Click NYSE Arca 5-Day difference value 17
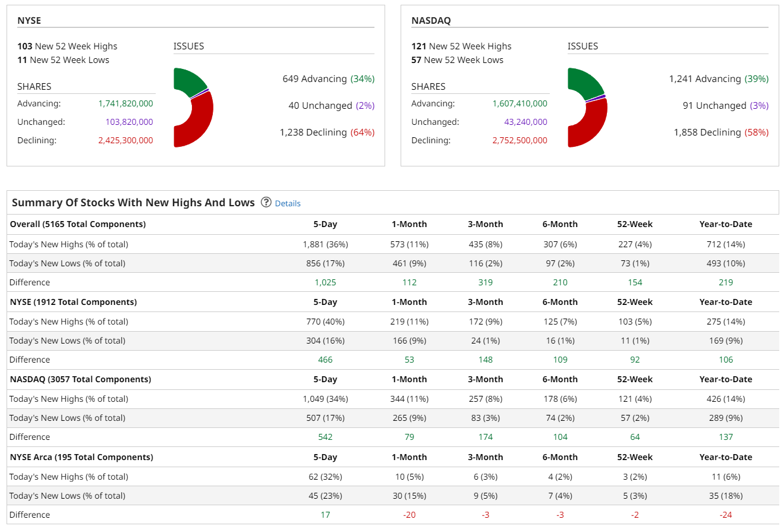The height and width of the screenshot is (532, 784). coord(325,515)
